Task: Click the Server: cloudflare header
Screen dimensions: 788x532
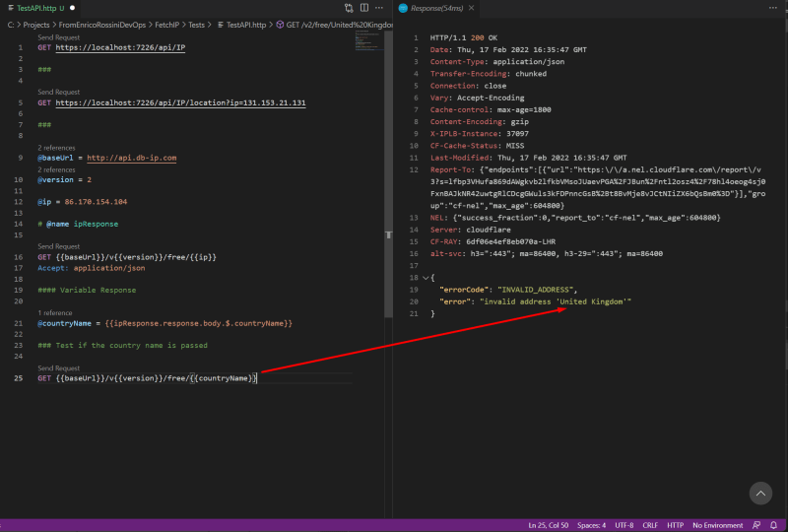Action: pyautogui.click(x=471, y=230)
